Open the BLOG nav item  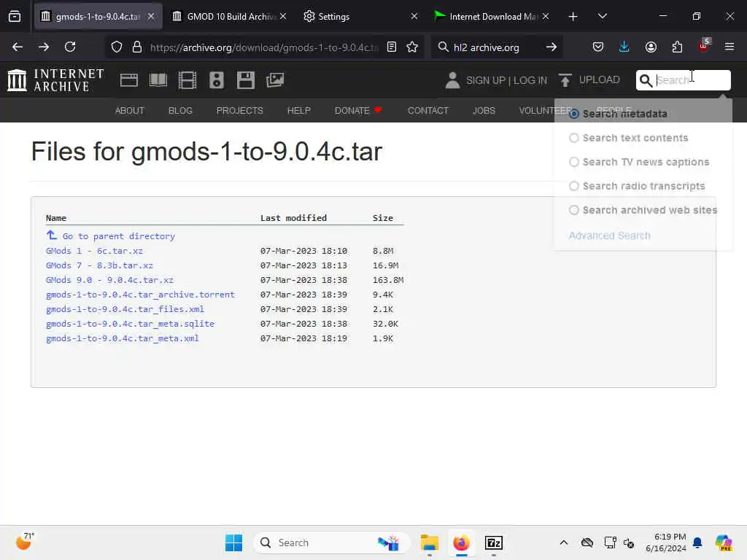pyautogui.click(x=181, y=111)
